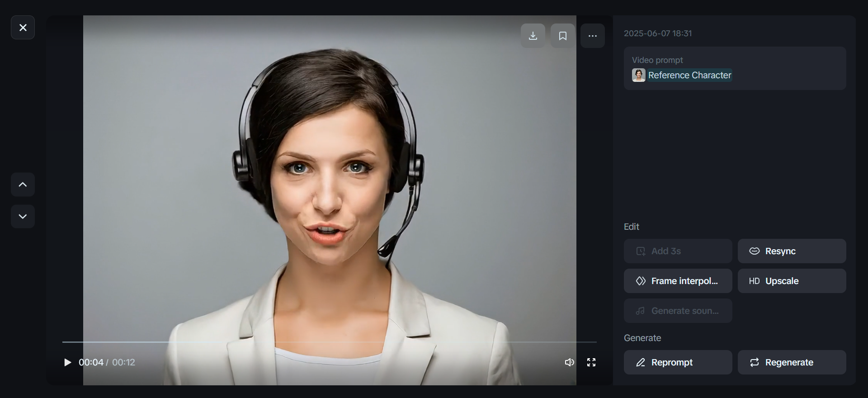The image size is (868, 398).
Task: Close the video preview panel
Action: pyautogui.click(x=23, y=28)
